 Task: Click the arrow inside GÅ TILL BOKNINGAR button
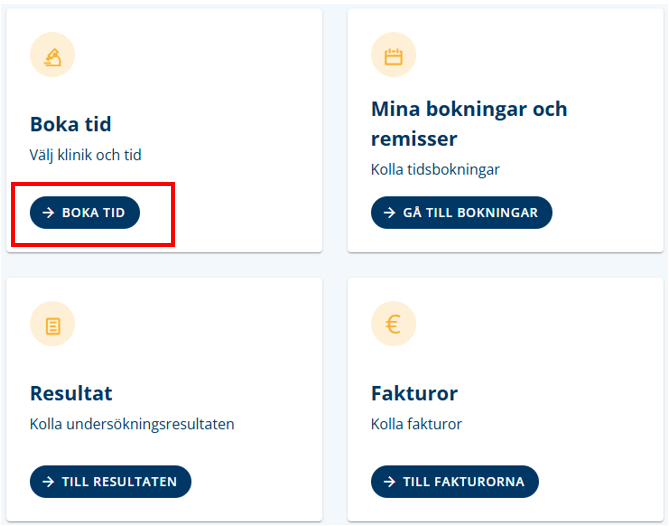[390, 212]
